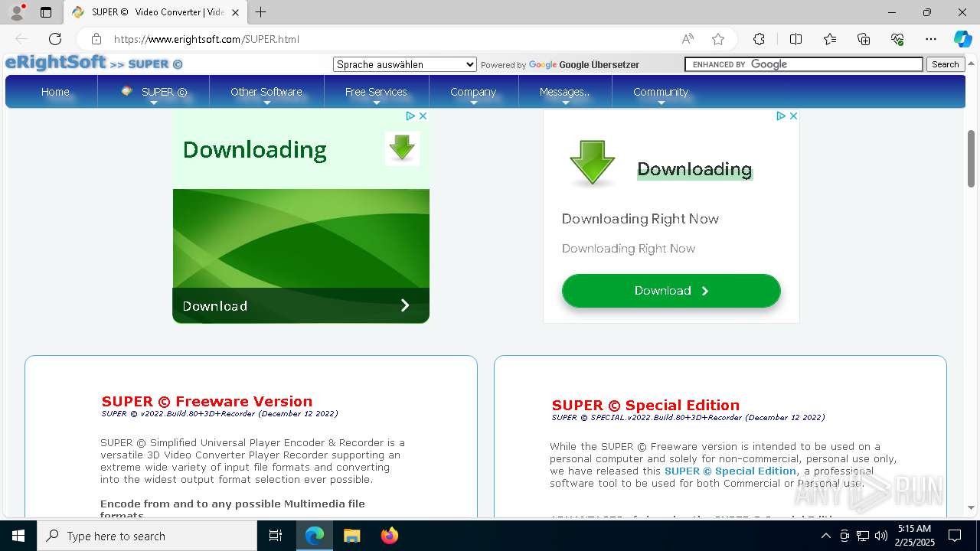Screen dimensions: 980x551
Task: Open the Favorites list icon
Action: pyautogui.click(x=830, y=39)
